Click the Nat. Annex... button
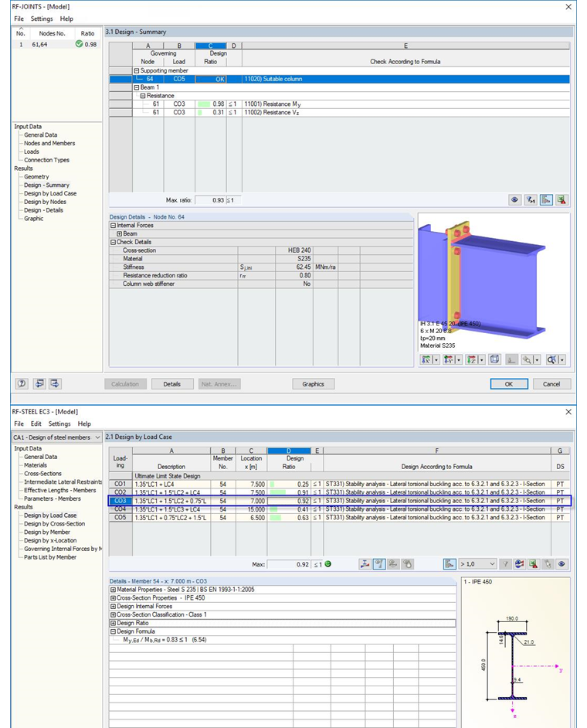 [x=219, y=384]
